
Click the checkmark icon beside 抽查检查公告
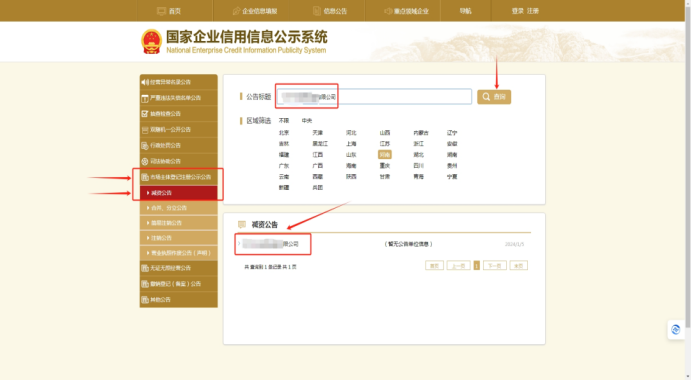coord(145,114)
